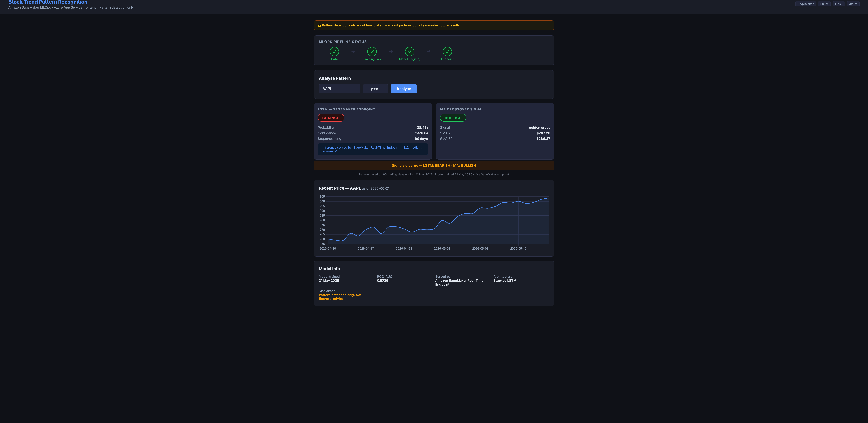Viewport: 868px width, 423px height.
Task: Click the Stock Trend Pattern Recognition title
Action: 48,2
